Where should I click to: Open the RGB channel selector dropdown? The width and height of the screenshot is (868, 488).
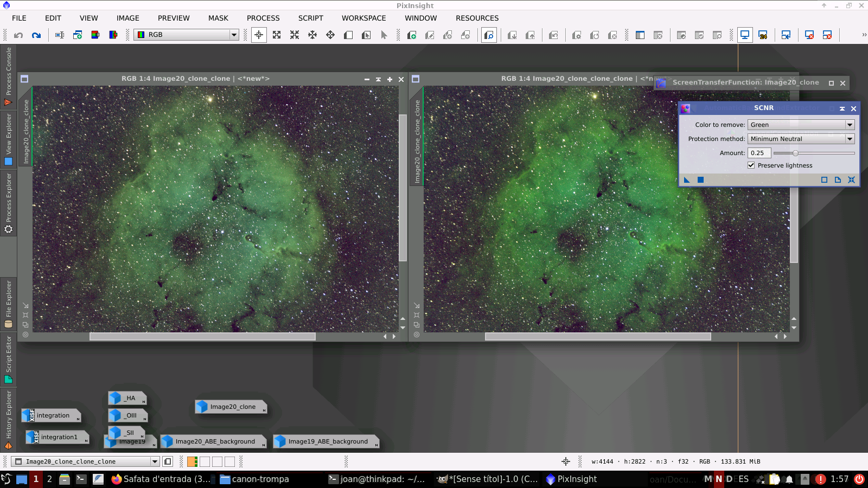[x=187, y=35]
